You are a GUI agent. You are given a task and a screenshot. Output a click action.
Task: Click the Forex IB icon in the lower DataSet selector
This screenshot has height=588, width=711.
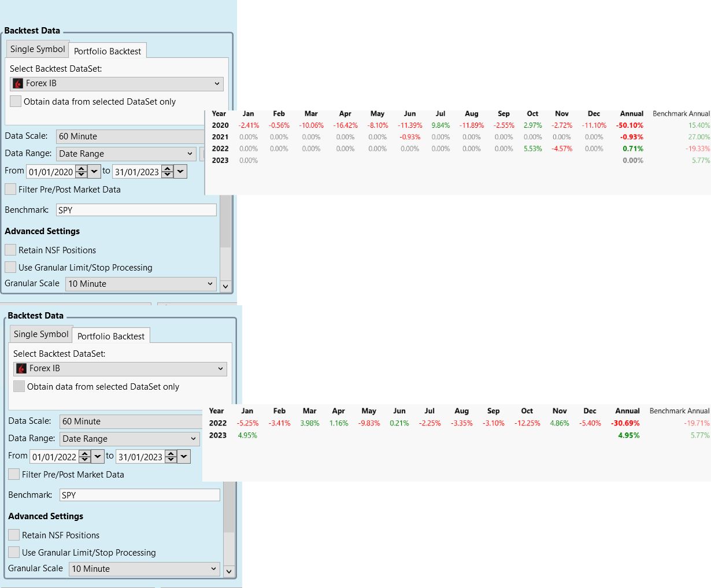[21, 369]
